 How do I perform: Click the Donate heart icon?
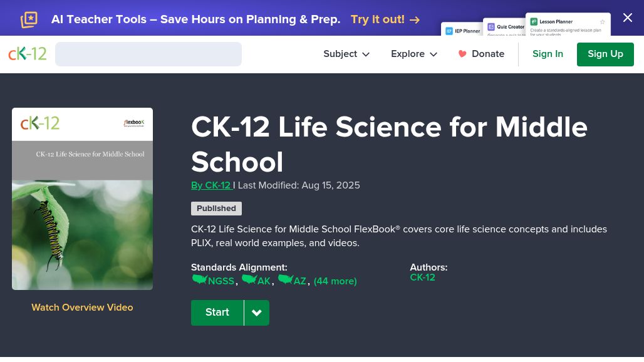tap(462, 54)
